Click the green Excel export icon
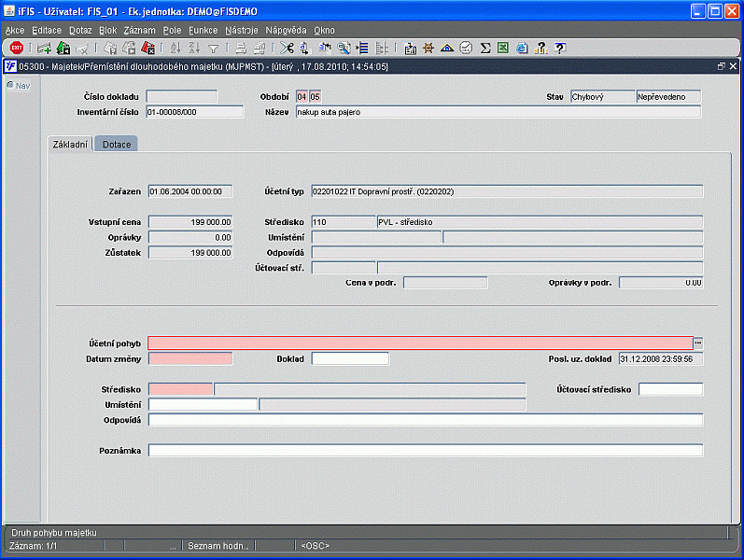Viewport: 744px width, 560px height. point(503,48)
